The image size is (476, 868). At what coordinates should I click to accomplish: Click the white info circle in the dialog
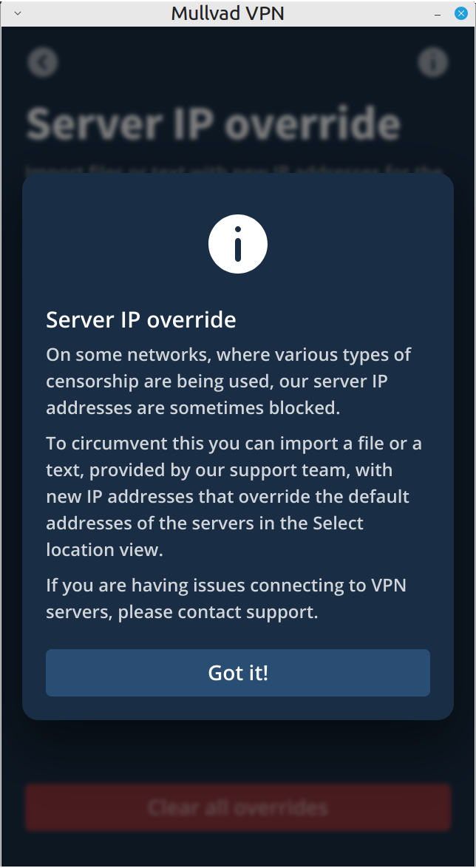coord(238,244)
